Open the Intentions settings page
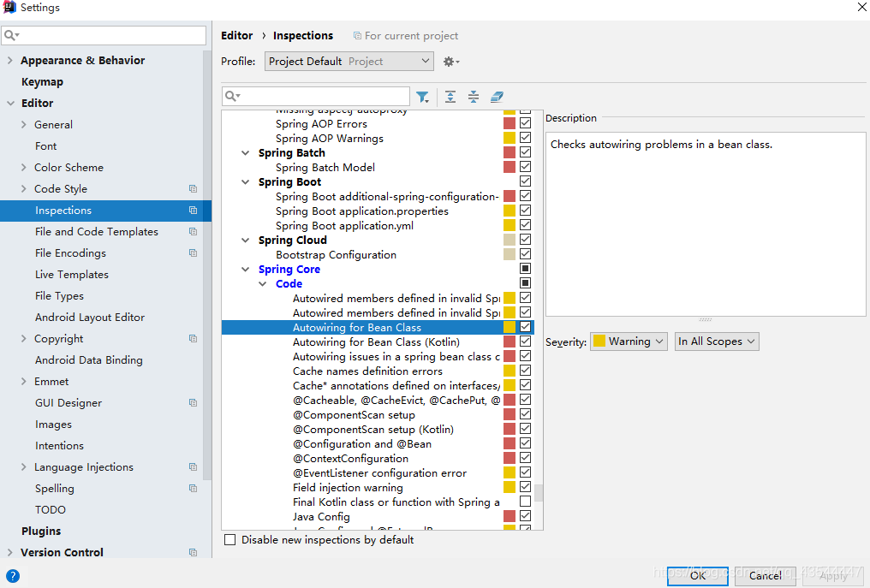This screenshot has width=870, height=588. point(59,445)
